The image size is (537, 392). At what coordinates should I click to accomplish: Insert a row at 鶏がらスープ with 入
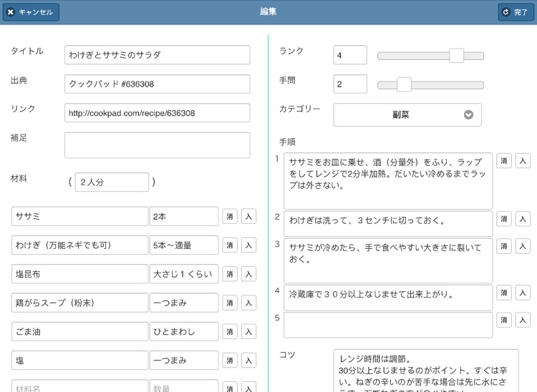click(249, 303)
